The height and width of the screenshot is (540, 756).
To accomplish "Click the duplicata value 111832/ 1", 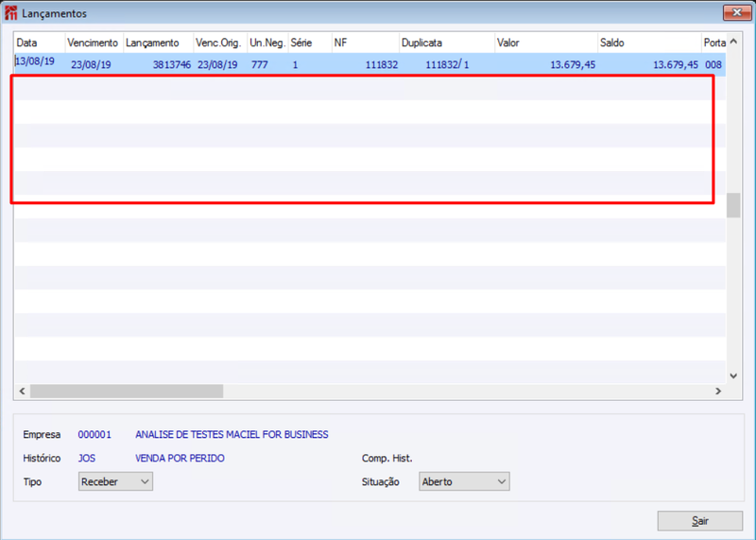I will tap(447, 64).
